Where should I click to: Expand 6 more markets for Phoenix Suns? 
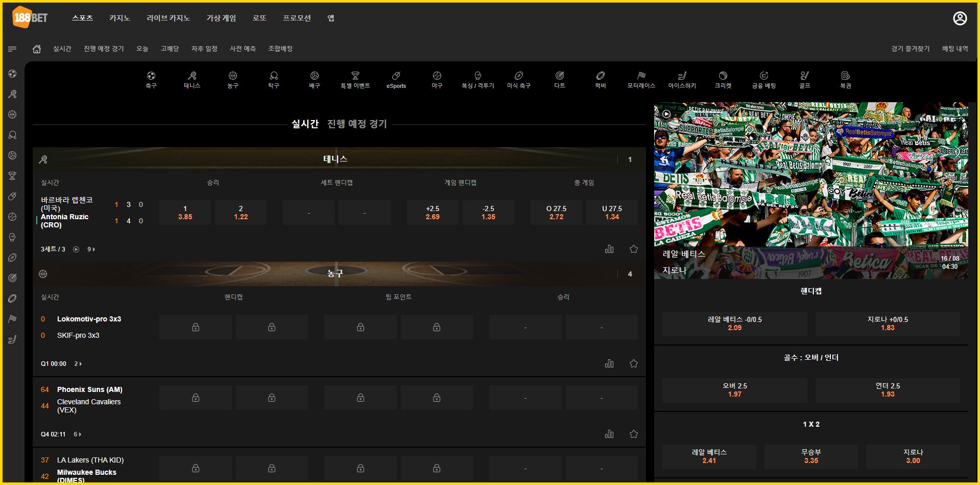[x=78, y=434]
